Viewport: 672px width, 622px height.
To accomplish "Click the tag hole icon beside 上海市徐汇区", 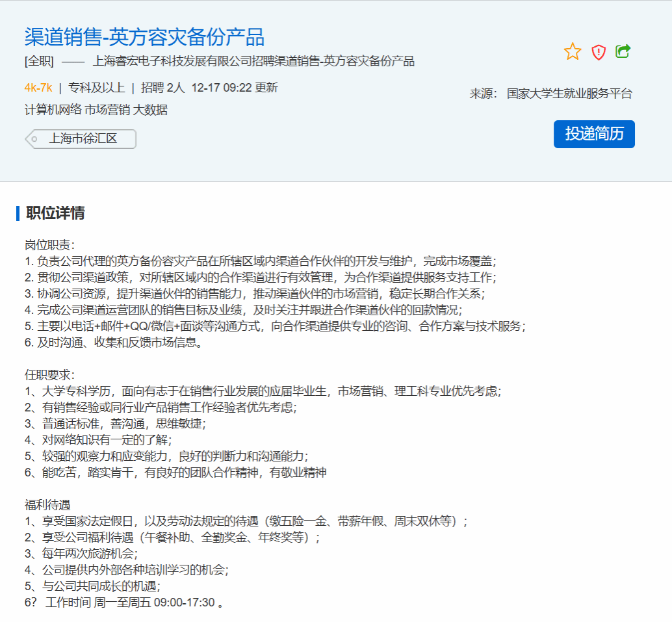I will [x=34, y=139].
